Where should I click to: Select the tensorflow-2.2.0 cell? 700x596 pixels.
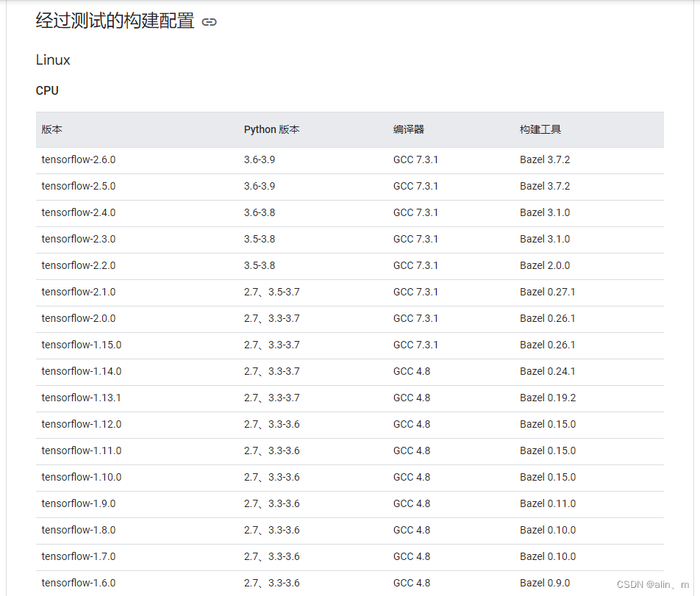click(79, 265)
